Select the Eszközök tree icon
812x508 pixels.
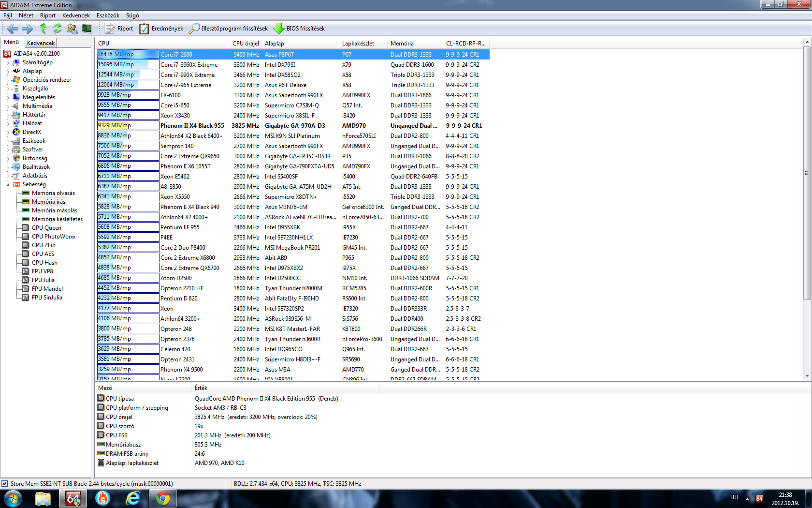pyautogui.click(x=16, y=141)
